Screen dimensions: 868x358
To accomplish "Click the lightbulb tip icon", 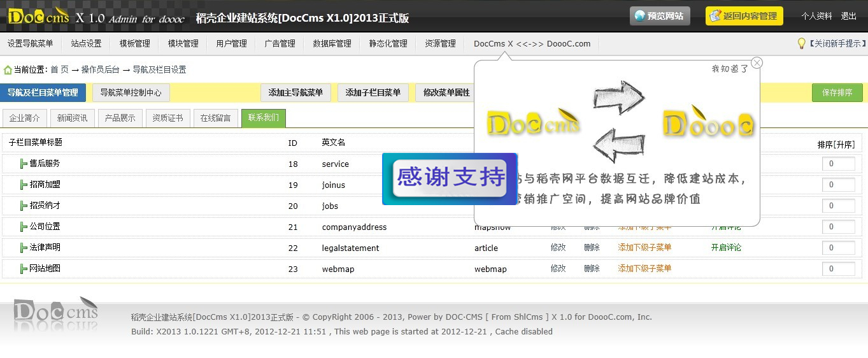I will click(802, 43).
